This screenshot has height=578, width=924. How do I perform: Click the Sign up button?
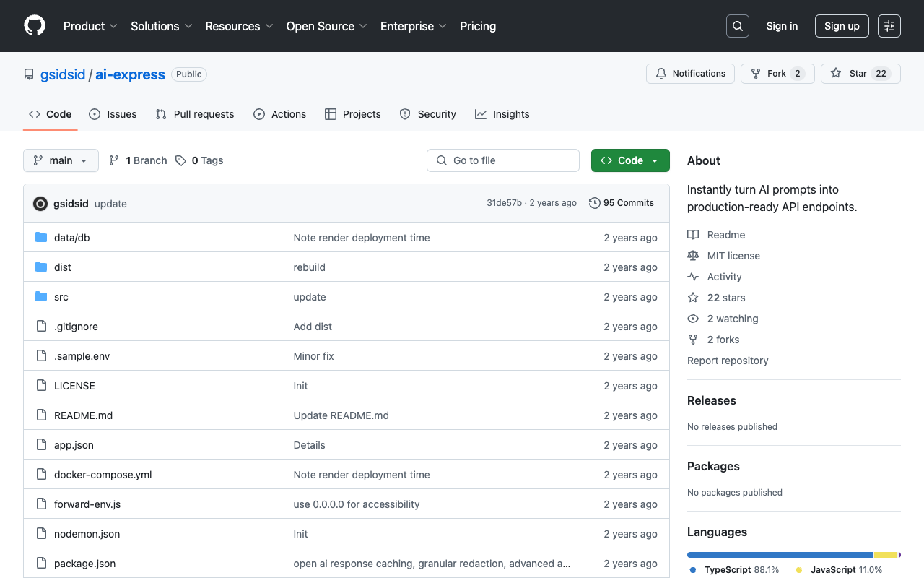(x=842, y=26)
